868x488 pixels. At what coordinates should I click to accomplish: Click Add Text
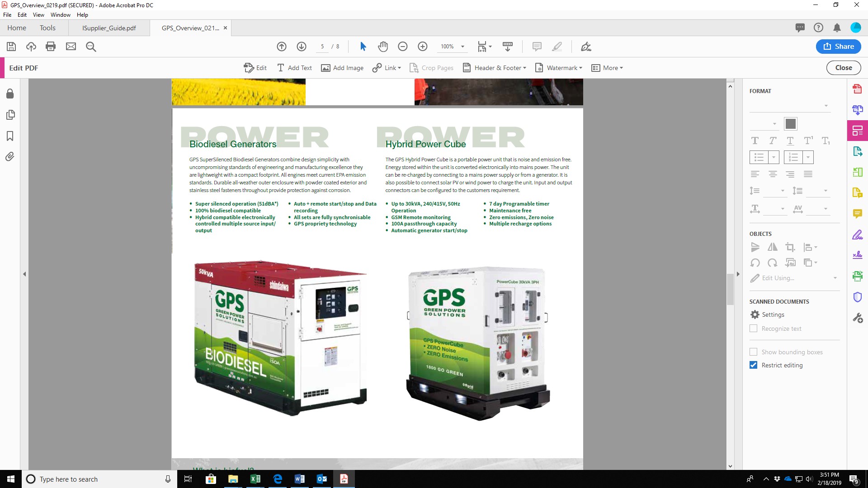click(x=294, y=68)
